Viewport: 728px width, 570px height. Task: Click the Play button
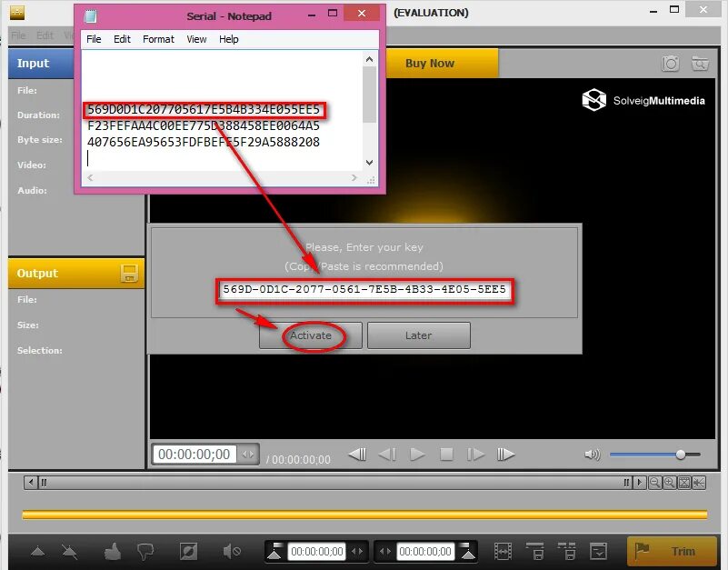point(417,454)
